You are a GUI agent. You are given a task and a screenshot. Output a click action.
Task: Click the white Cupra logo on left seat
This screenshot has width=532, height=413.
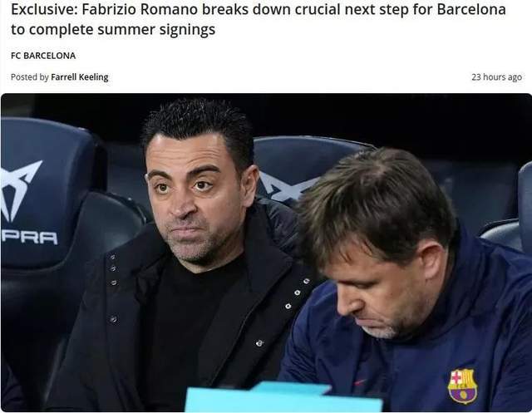pyautogui.click(x=20, y=191)
